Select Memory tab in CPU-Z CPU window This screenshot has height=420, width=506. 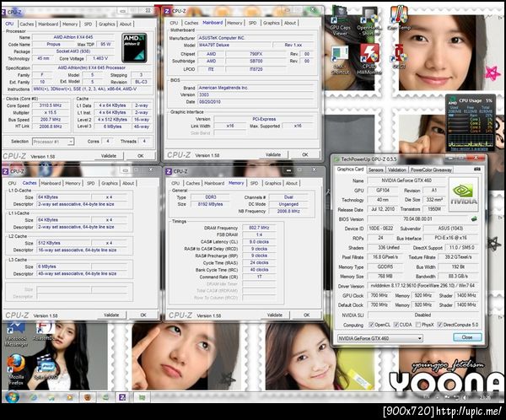pos(70,24)
